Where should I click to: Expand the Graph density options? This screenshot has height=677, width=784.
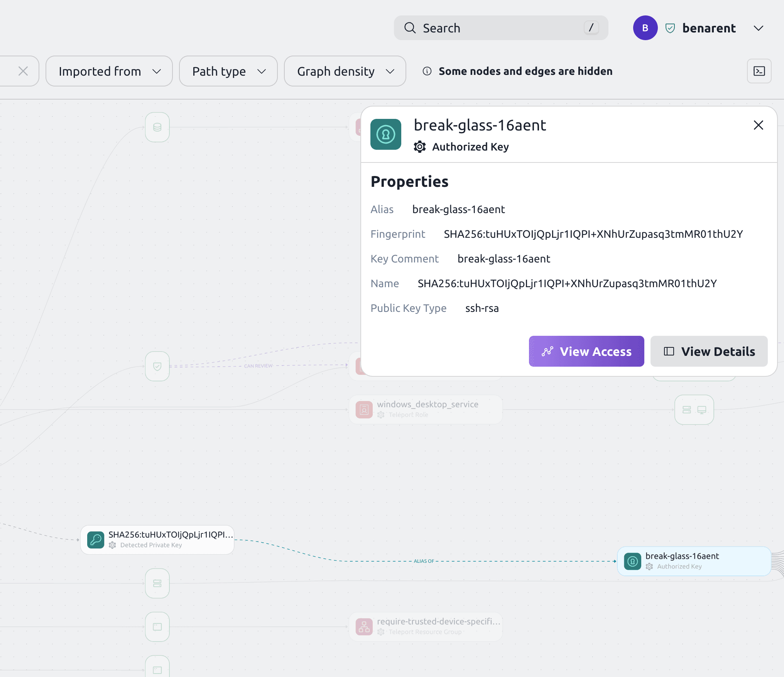(x=345, y=71)
